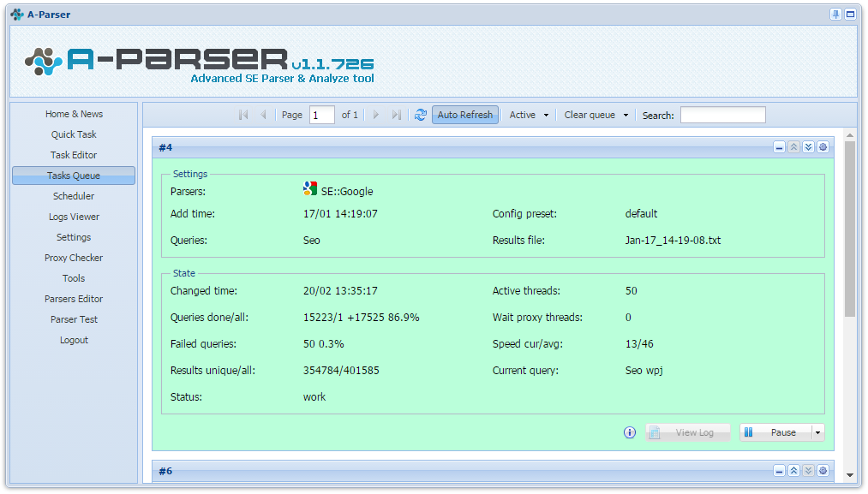This screenshot has width=868, height=494.
Task: Expand the Clear queue dropdown
Action: pyautogui.click(x=596, y=115)
